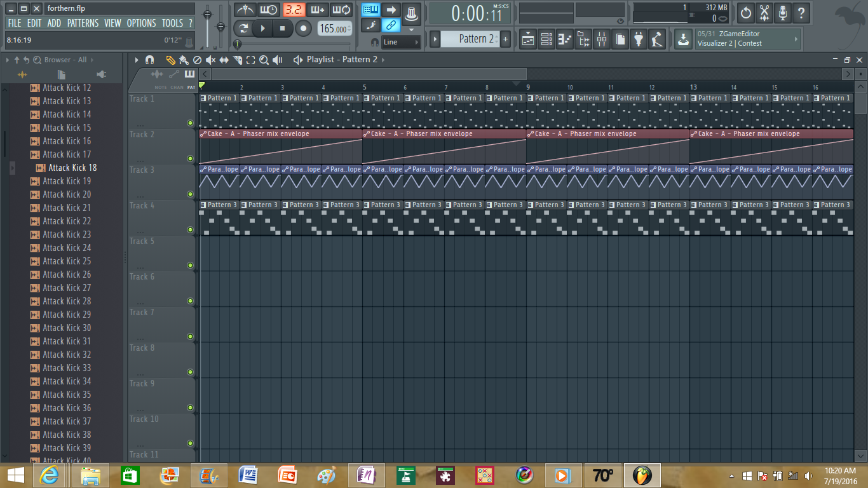Open previous pattern arrow beside Pattern 2
Screen dimensions: 868x488
point(435,39)
